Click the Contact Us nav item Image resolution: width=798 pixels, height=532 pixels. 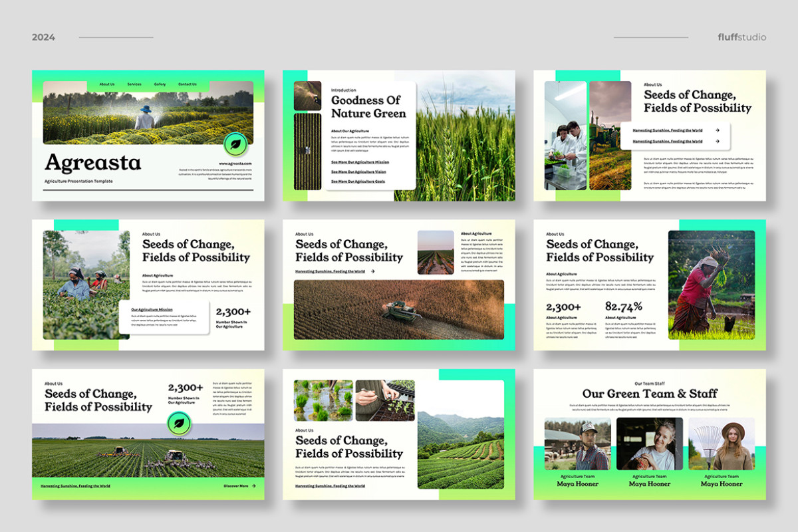(186, 84)
